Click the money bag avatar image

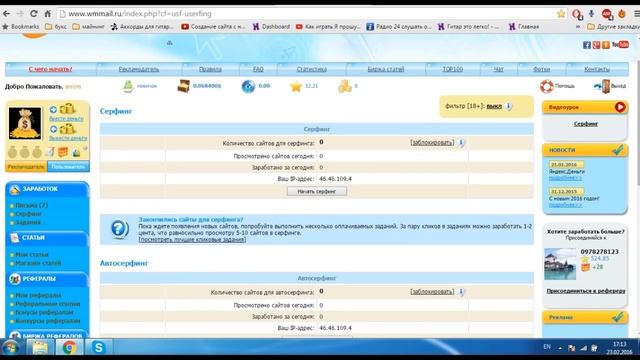click(25, 123)
